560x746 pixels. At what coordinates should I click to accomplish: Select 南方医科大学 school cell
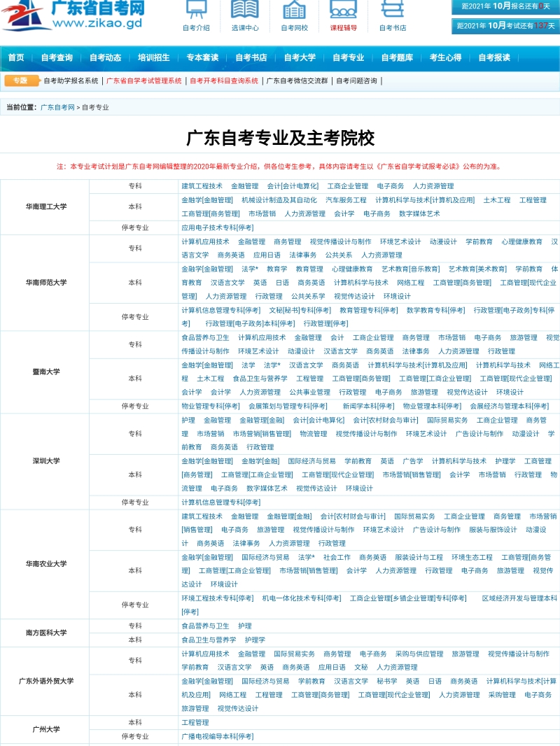coord(45,633)
